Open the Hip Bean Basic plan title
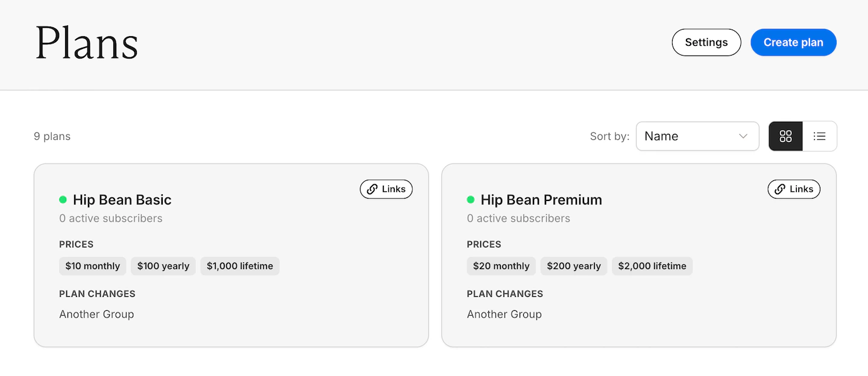The width and height of the screenshot is (868, 376). (x=122, y=200)
